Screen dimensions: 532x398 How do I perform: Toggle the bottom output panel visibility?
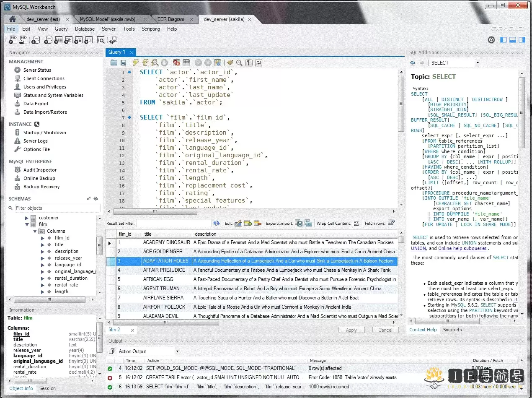tap(513, 40)
